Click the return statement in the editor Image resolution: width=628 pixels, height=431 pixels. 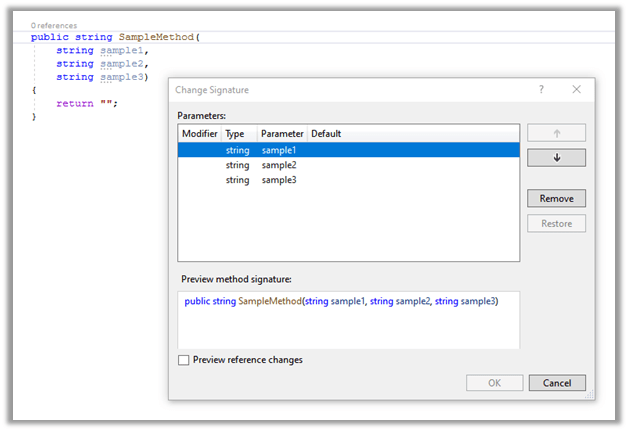[x=74, y=103]
